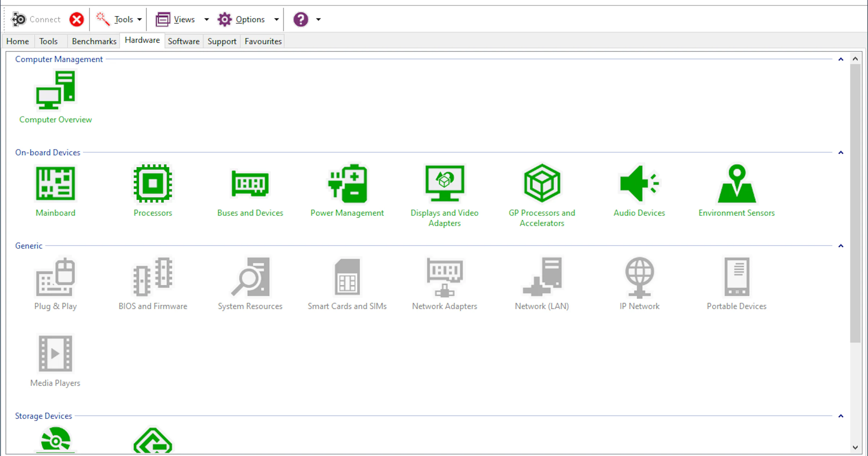Switch to the Favourites tab
The height and width of the screenshot is (456, 868).
pyautogui.click(x=263, y=41)
